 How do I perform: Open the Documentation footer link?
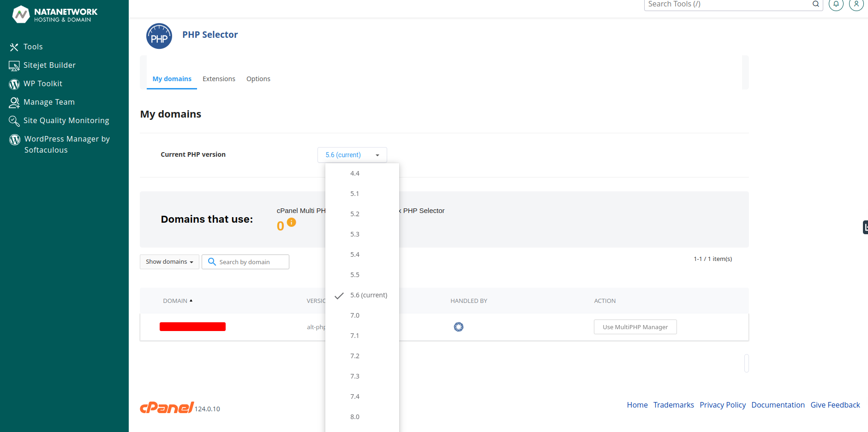click(x=778, y=405)
